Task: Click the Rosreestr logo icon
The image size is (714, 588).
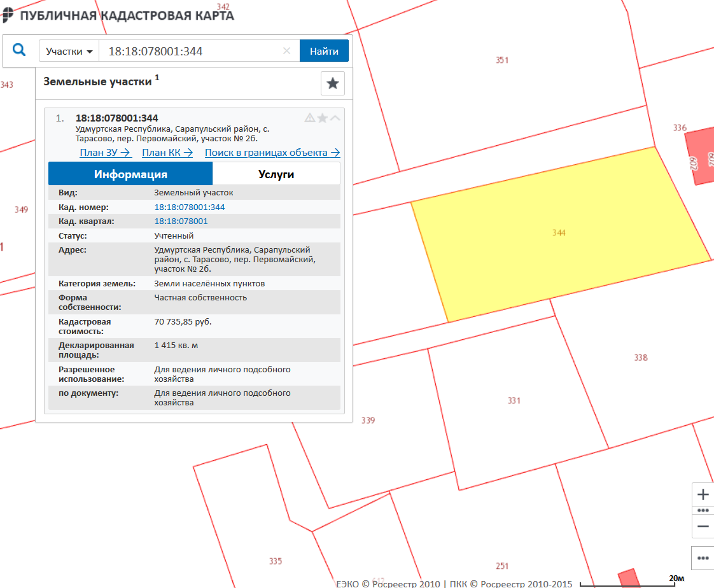Action: coord(8,15)
